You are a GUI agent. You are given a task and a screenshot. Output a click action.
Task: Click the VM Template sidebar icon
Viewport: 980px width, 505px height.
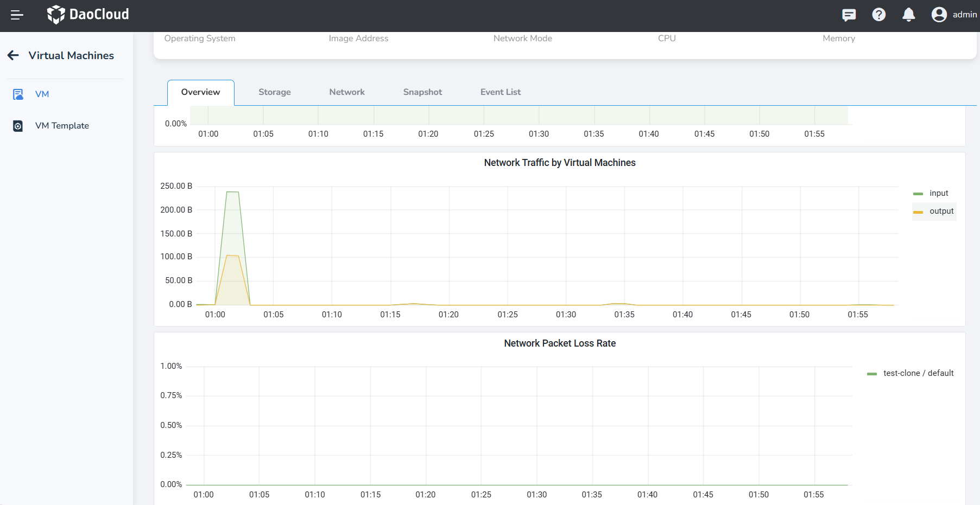pos(18,126)
